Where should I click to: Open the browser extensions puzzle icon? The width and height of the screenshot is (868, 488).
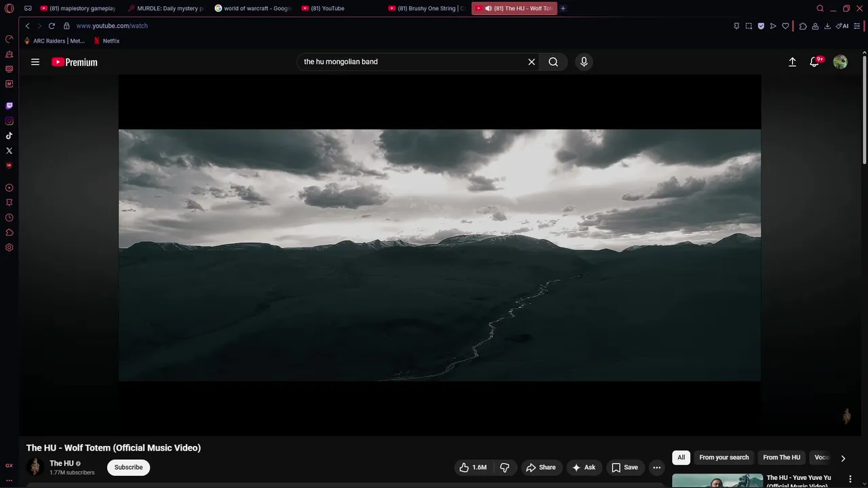click(803, 26)
